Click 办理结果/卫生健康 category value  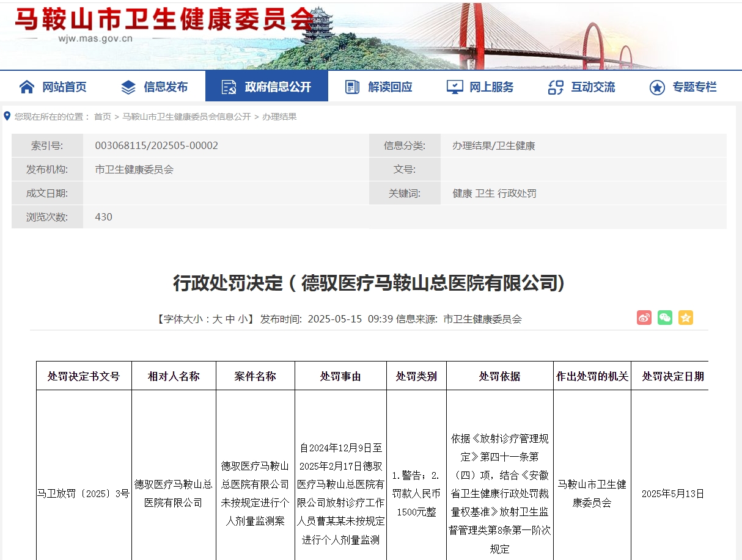[x=494, y=146]
